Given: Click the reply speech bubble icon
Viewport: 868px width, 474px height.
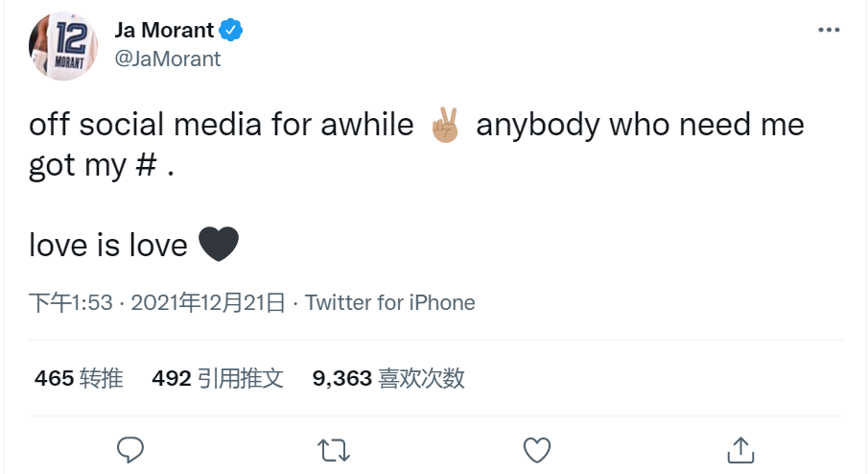Looking at the screenshot, I should point(130,448).
